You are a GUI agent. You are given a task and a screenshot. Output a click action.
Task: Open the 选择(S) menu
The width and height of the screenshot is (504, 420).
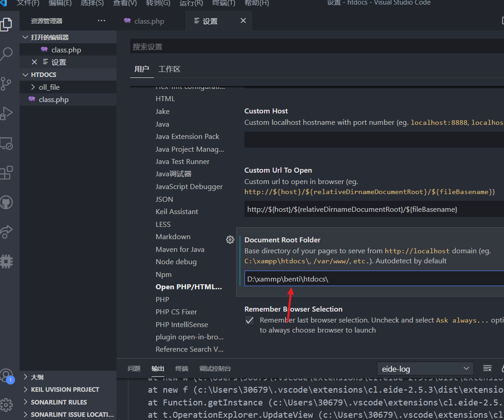coord(92,3)
